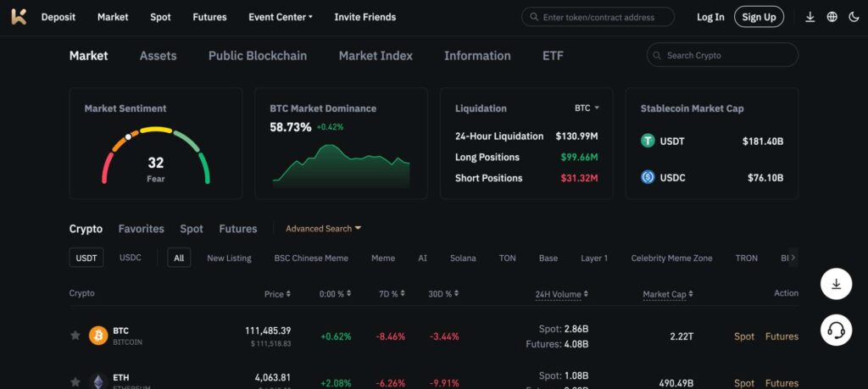Click the Enter token/contract address field
Viewport: 868px width, 389px height.
click(598, 17)
